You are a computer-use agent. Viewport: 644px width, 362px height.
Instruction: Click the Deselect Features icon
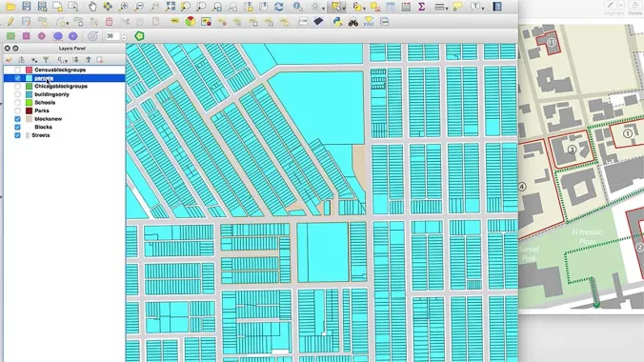(x=375, y=7)
